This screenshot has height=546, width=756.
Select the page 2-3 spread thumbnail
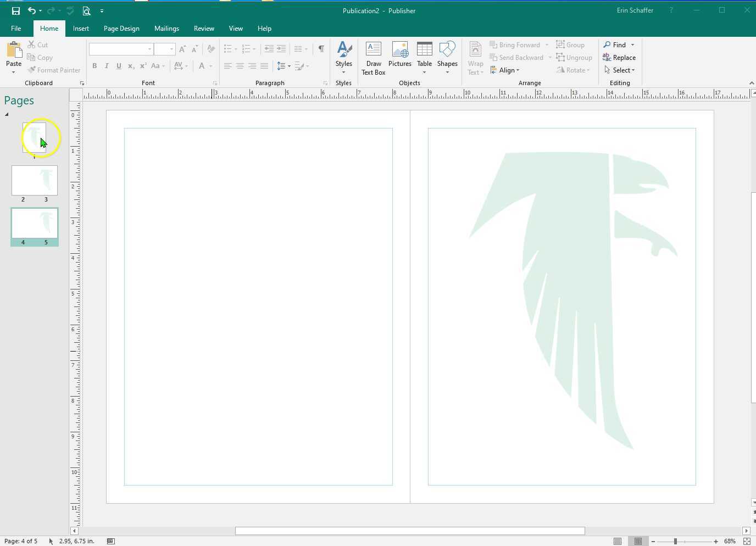(x=34, y=180)
